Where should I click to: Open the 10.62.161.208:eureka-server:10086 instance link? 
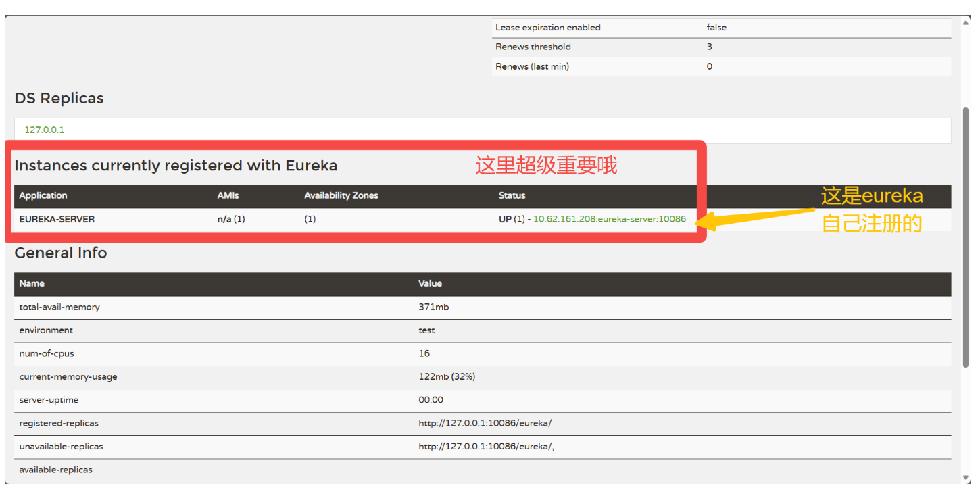point(610,219)
